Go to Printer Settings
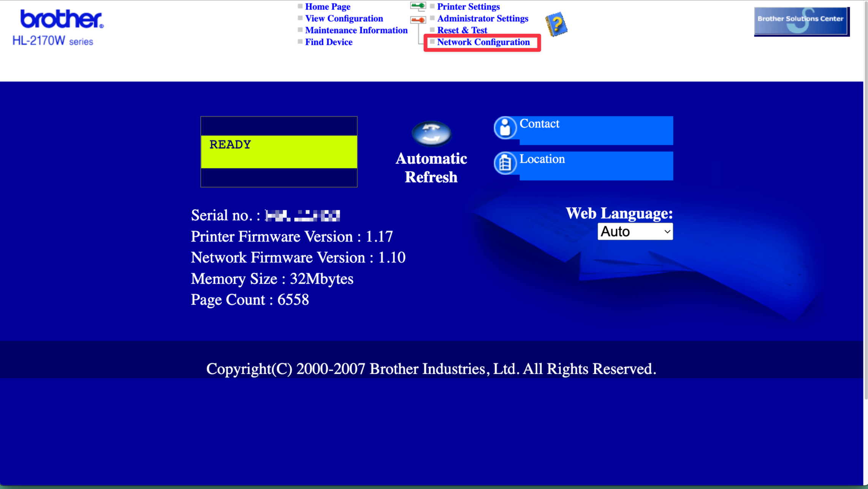 pos(468,6)
